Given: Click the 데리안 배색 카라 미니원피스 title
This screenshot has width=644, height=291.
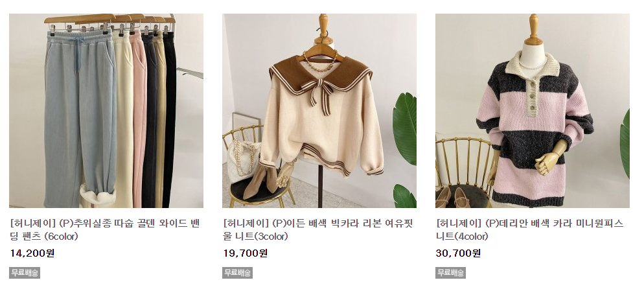Looking at the screenshot, I should [529, 230].
